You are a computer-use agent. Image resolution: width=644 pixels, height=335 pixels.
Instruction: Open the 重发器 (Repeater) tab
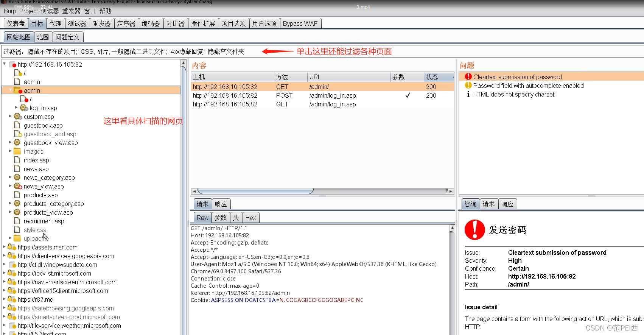102,23
